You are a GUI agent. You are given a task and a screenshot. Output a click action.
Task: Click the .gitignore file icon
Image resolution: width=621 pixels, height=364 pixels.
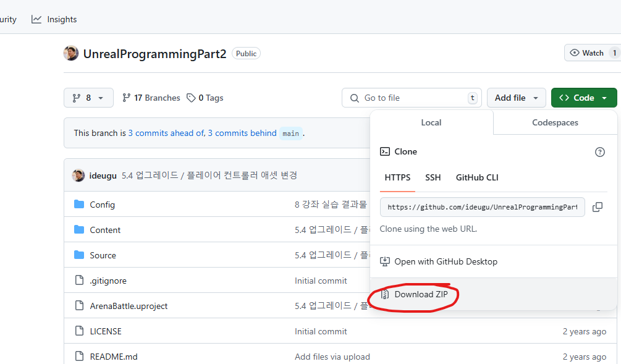coord(79,280)
